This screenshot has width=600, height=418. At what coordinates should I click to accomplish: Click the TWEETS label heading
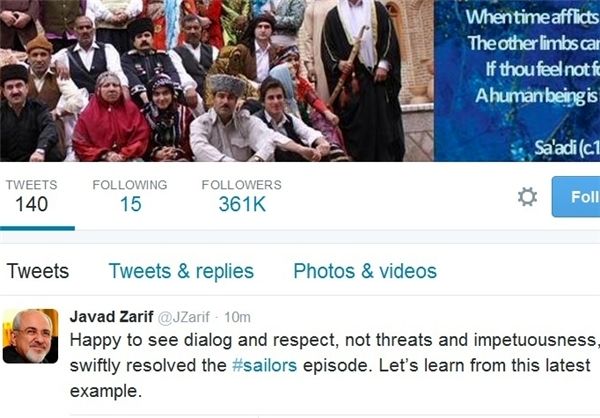pos(31,185)
